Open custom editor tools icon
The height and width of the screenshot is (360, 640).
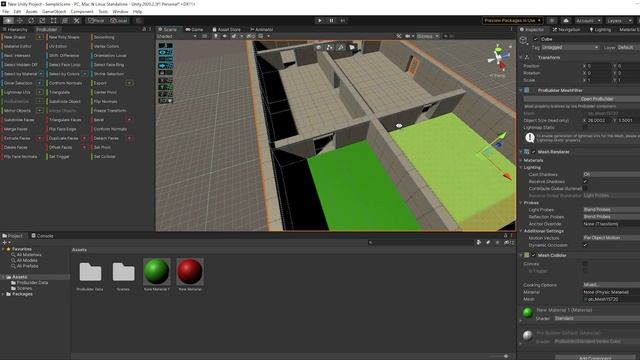76,20
